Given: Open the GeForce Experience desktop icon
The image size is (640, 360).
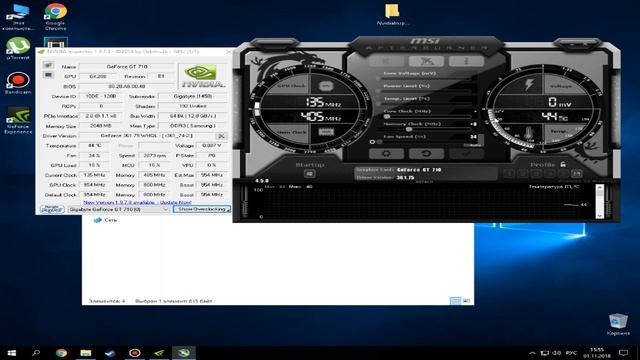Looking at the screenshot, I should (x=18, y=121).
